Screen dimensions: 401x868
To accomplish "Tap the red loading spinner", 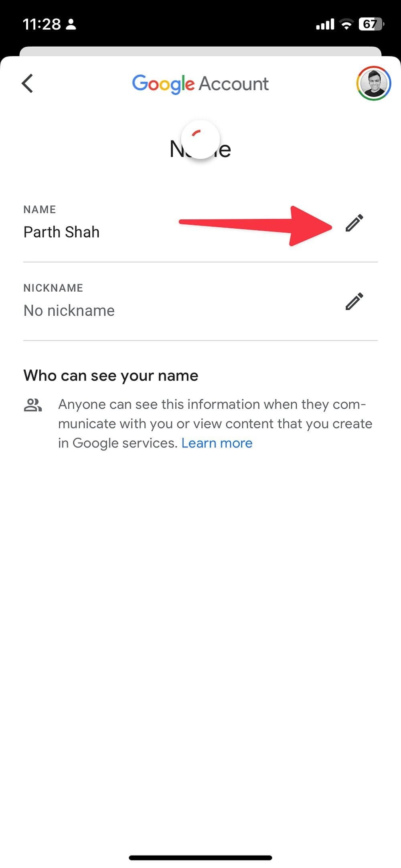I will point(200,139).
